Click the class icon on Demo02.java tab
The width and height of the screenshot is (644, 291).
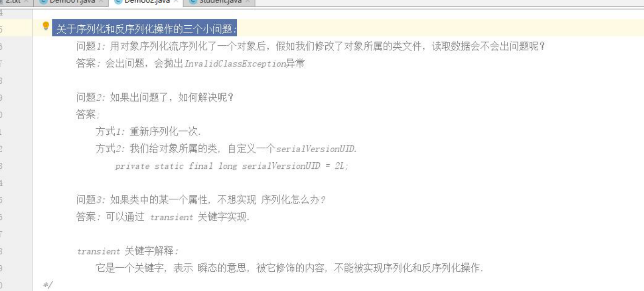(x=117, y=1)
